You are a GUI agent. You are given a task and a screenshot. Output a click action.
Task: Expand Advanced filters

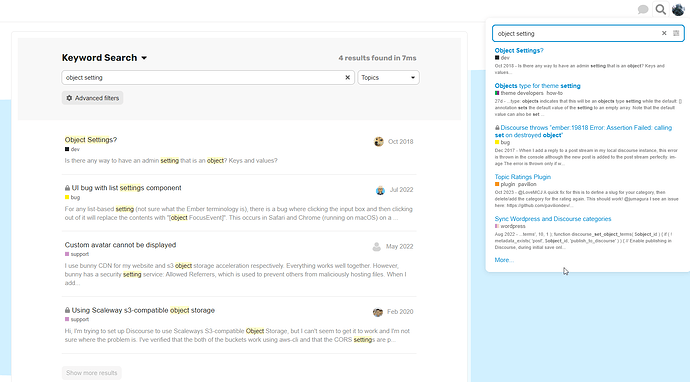tap(92, 98)
